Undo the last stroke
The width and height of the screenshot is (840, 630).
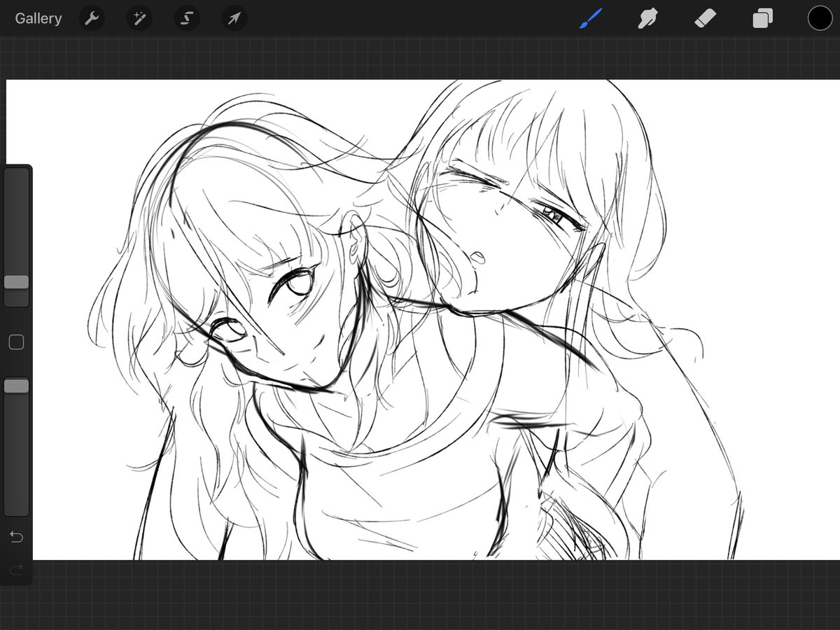pyautogui.click(x=16, y=537)
